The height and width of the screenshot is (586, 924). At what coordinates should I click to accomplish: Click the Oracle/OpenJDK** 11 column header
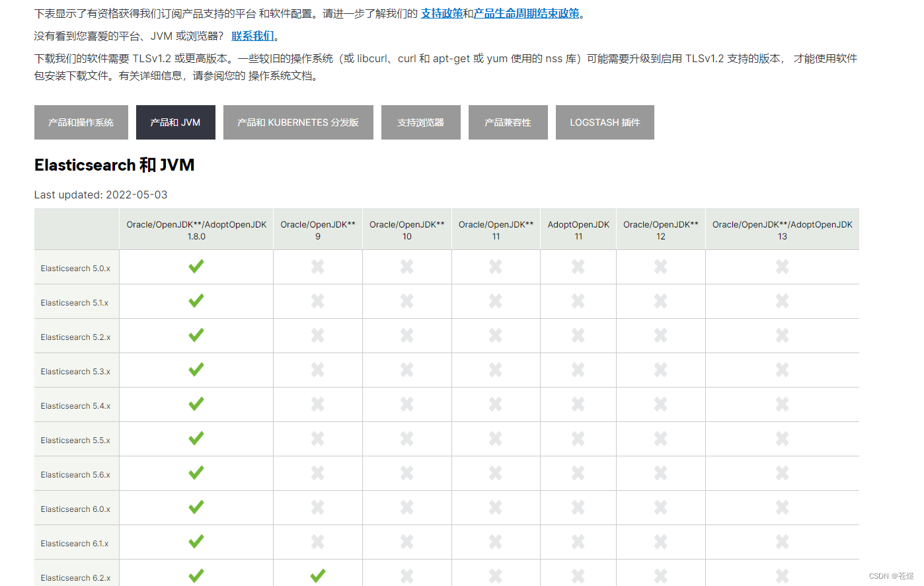(496, 230)
